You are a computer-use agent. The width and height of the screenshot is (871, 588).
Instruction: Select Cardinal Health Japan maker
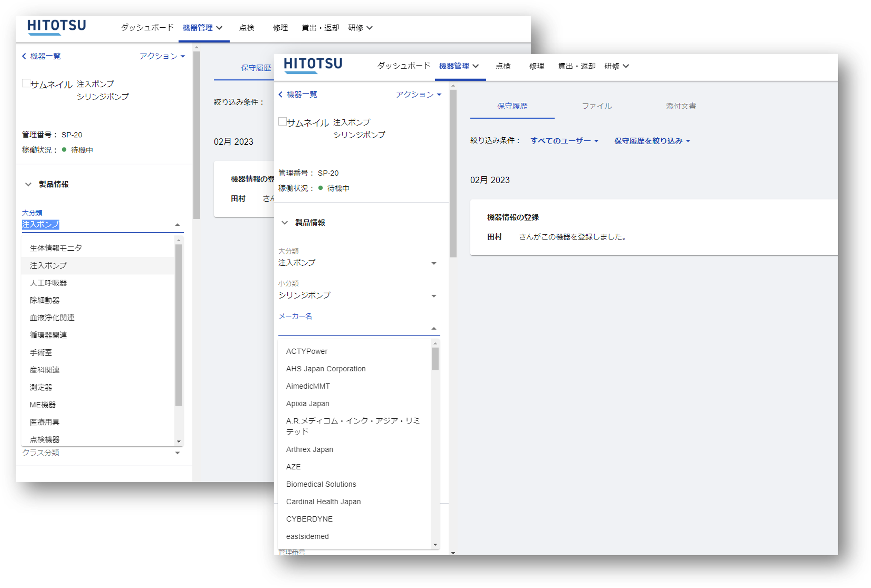pos(355,501)
